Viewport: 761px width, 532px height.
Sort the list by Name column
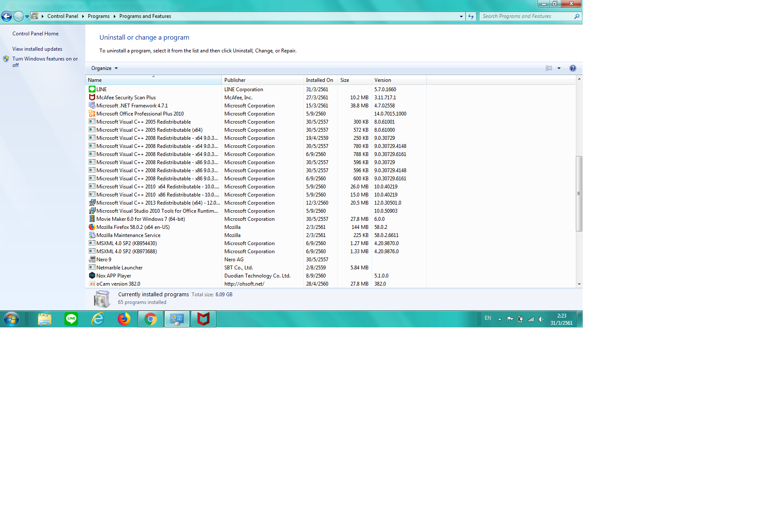click(x=154, y=80)
